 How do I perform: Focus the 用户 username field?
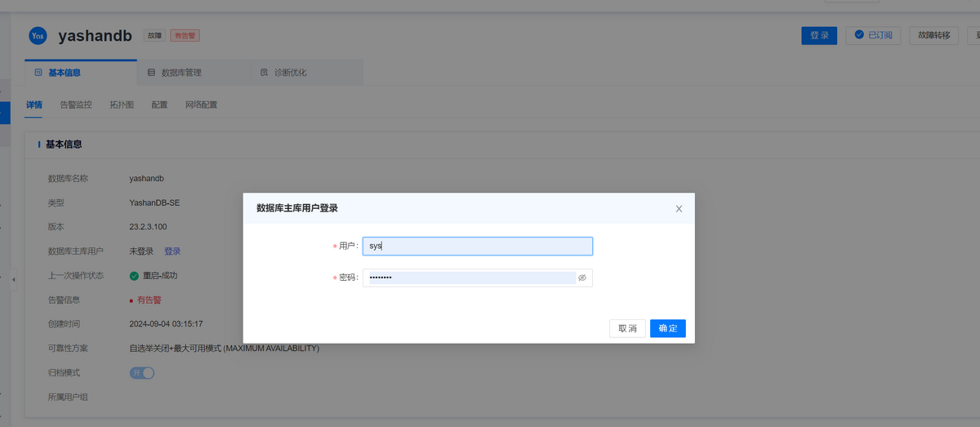pos(478,246)
